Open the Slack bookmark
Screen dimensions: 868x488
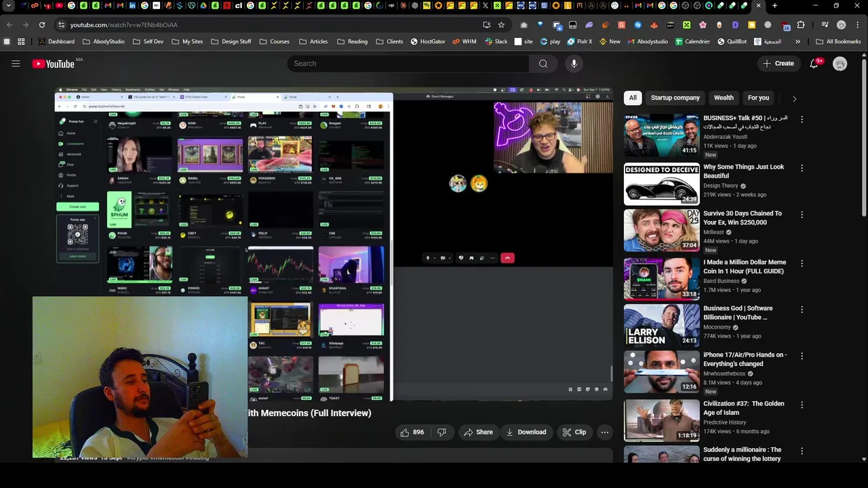point(496,41)
